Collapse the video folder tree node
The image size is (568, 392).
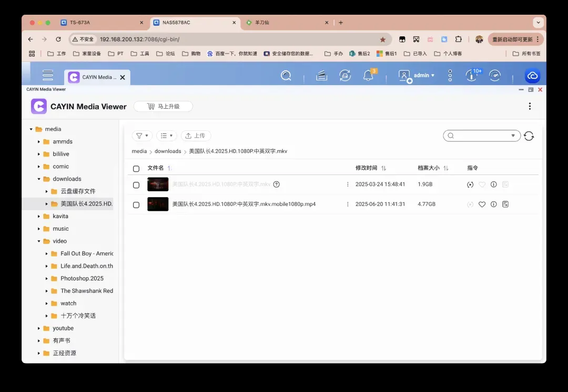coord(39,241)
